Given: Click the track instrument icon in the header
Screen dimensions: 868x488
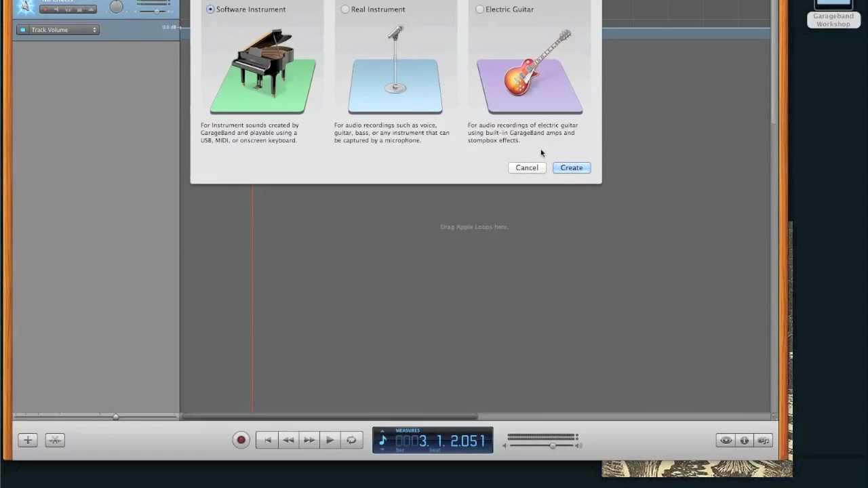Looking at the screenshot, I should pos(25,7).
